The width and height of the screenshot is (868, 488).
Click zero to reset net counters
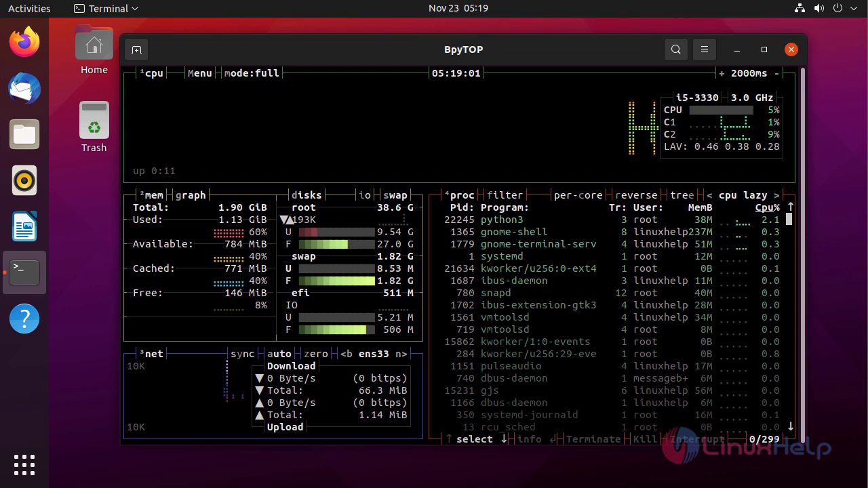point(315,354)
